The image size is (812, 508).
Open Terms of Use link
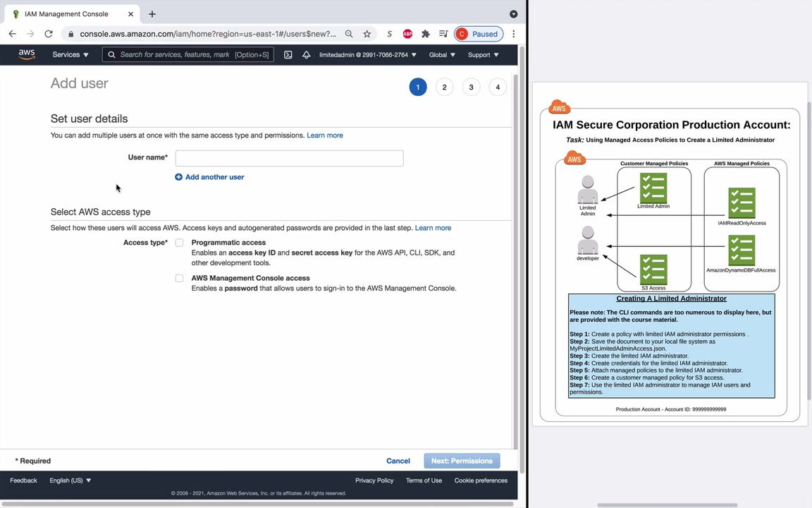[x=424, y=480]
